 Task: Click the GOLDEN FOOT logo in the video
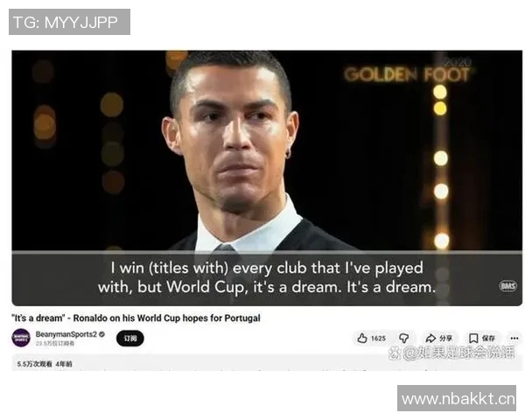(x=408, y=71)
